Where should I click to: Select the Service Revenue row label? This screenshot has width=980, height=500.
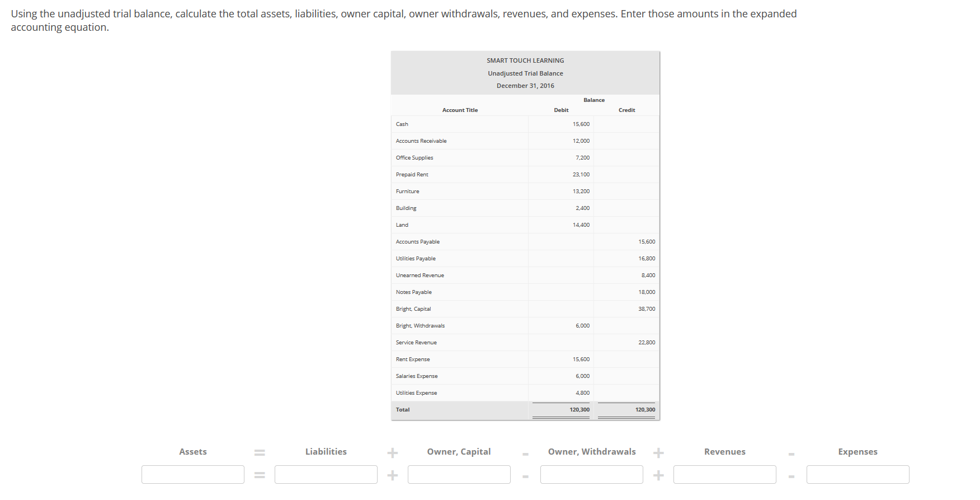416,343
